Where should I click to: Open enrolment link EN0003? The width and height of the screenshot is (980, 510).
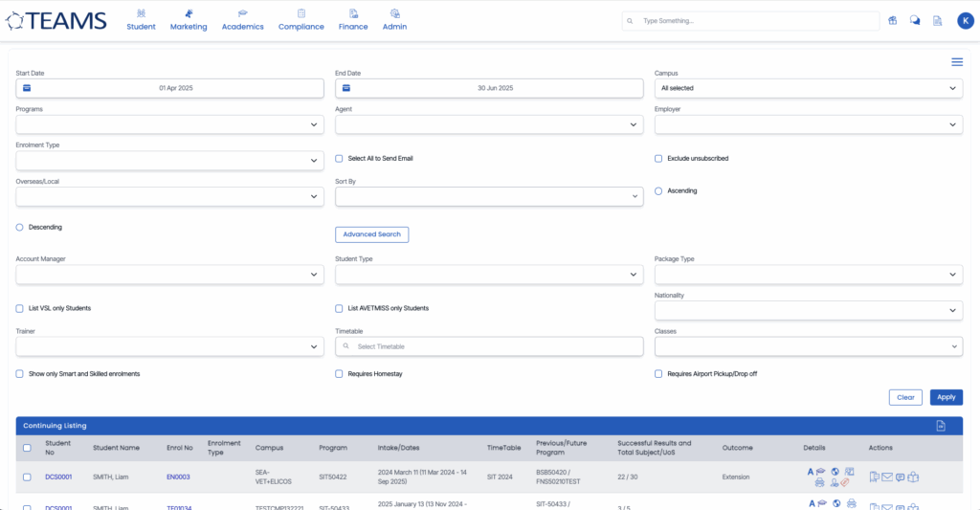(x=178, y=477)
